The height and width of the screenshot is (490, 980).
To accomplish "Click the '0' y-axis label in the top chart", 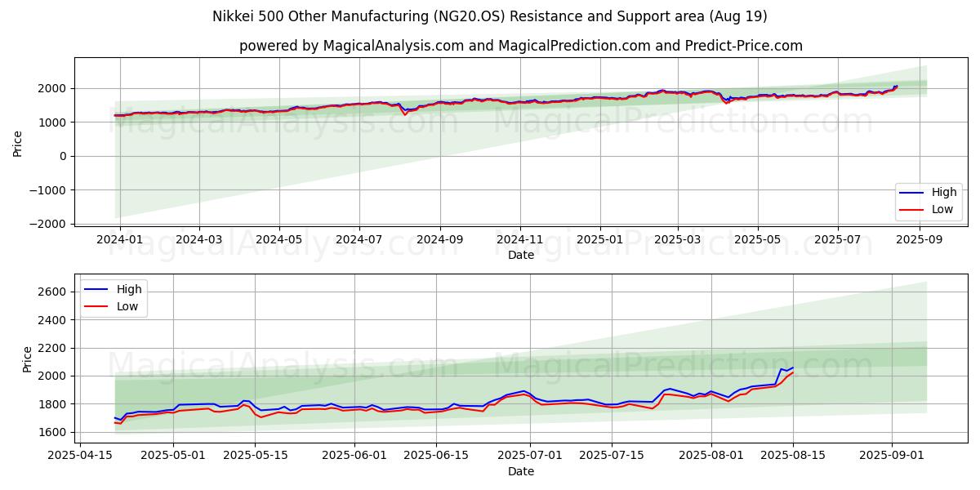I will (x=65, y=156).
